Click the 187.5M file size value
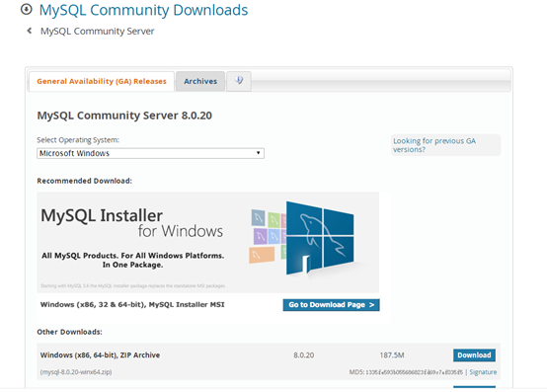The image size is (547, 392). tap(392, 355)
